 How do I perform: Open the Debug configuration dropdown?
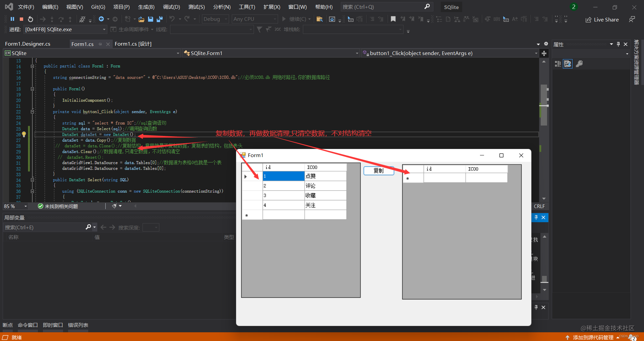(x=225, y=19)
